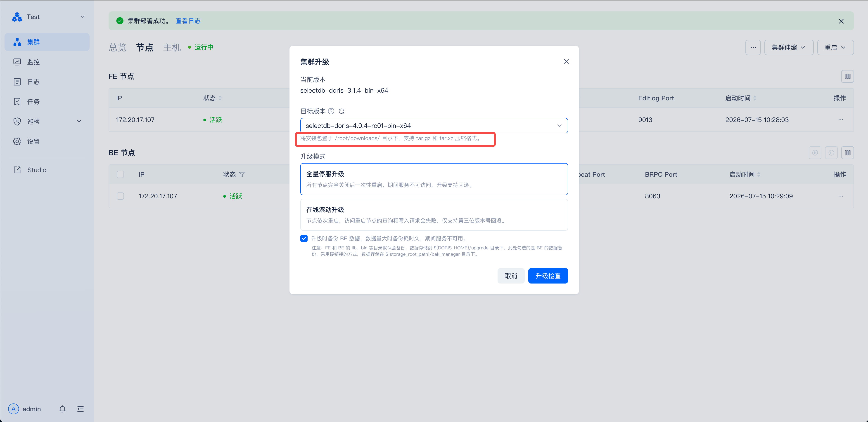Go to the 日志 logs page
Viewport: 868px width, 422px height.
tap(47, 82)
